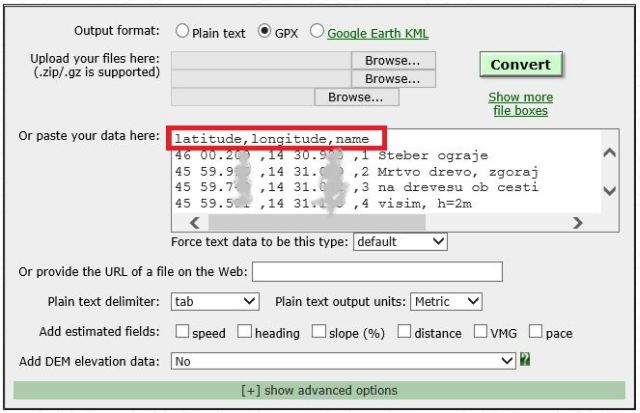
Task: Open the Google Earth KML link
Action: click(x=380, y=33)
